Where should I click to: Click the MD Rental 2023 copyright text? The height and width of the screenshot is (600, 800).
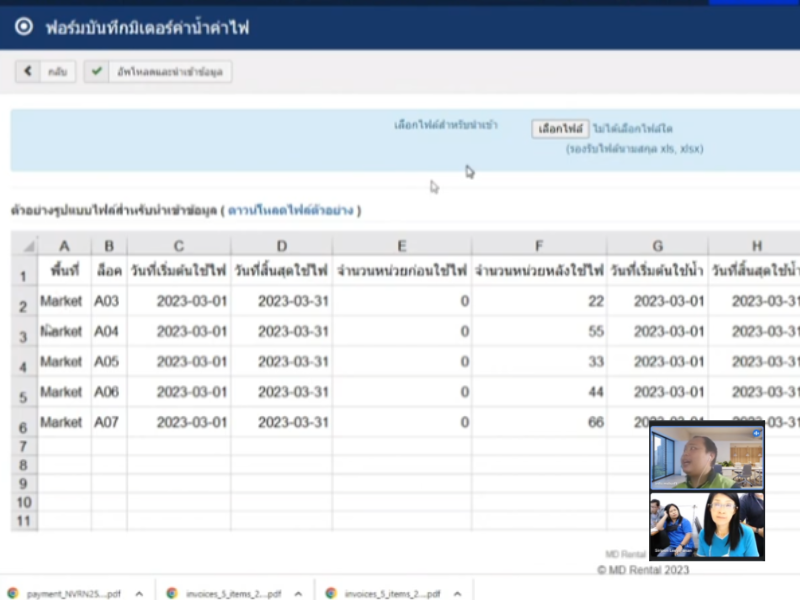point(643,570)
